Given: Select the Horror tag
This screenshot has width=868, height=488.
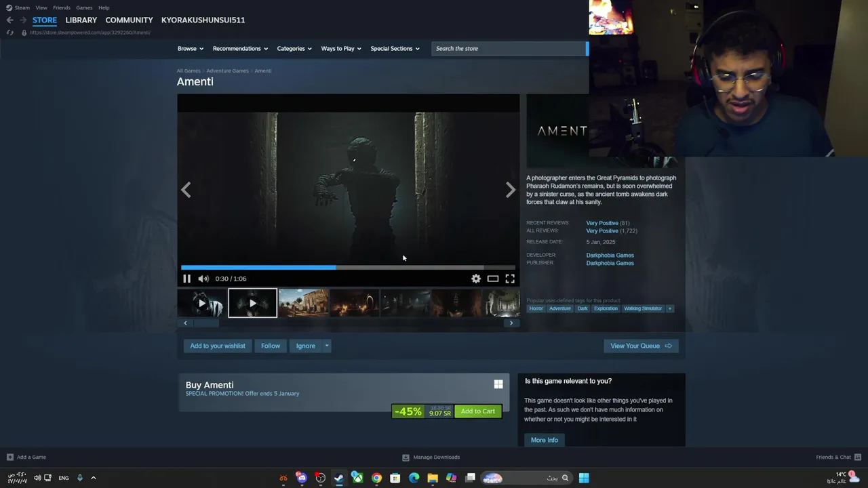Looking at the screenshot, I should point(536,308).
